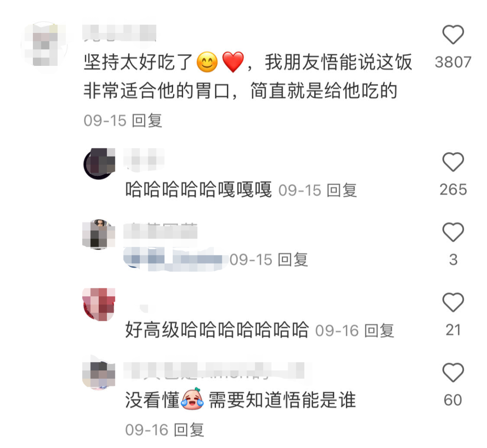Viewport: 487px width, 448px height.
Task: Tap 回复 under the 没看懂 comment
Action: click(189, 430)
